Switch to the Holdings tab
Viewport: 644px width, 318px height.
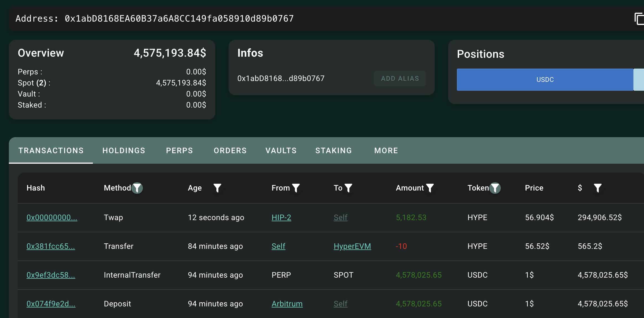click(124, 150)
